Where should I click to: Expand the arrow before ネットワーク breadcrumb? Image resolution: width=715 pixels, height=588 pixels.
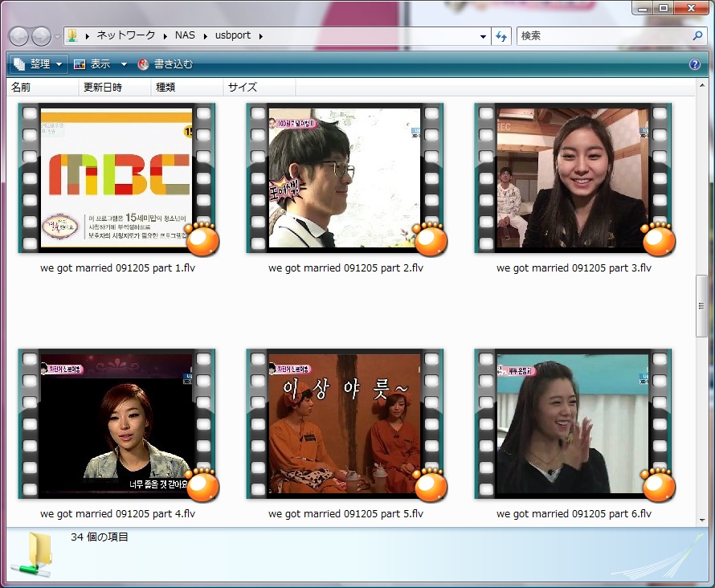click(x=87, y=36)
